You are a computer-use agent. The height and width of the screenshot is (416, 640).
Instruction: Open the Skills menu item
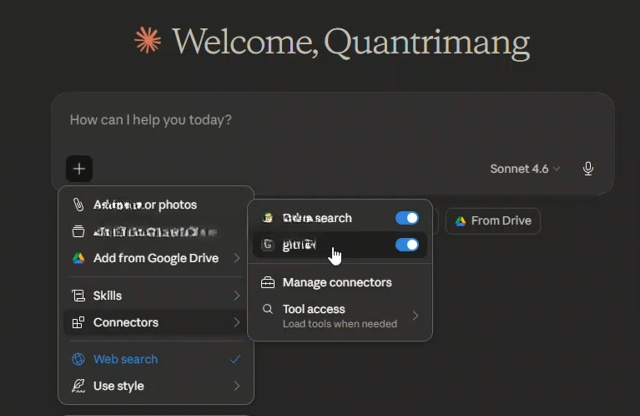point(156,296)
